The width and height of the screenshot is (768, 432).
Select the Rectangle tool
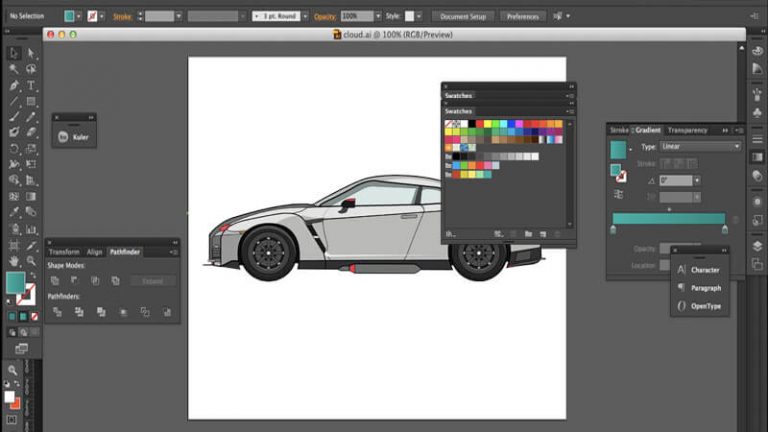tap(31, 101)
